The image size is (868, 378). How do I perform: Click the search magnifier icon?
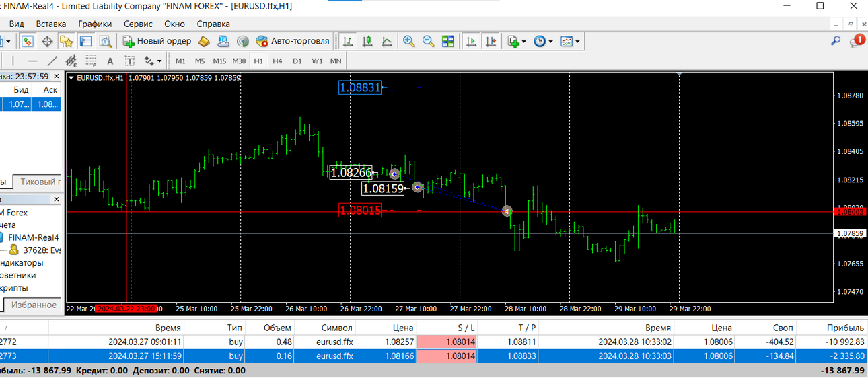[836, 41]
